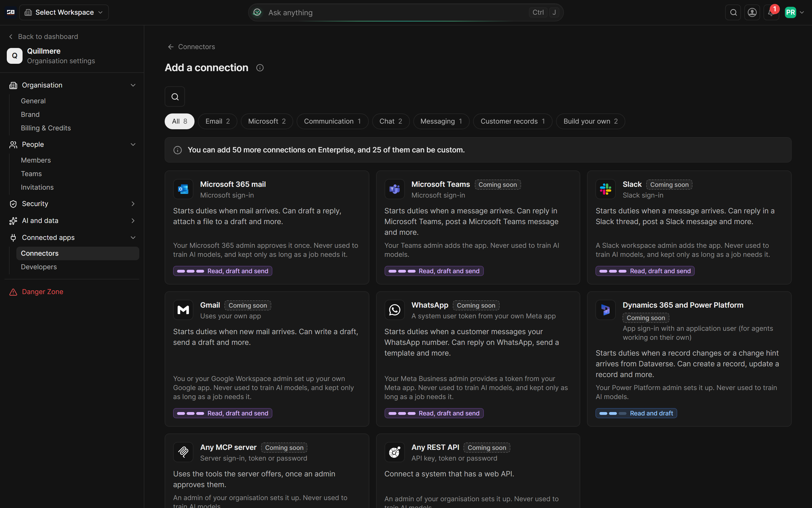Filter by Chat connectors
Viewport: 812px width, 508px height.
click(391, 121)
